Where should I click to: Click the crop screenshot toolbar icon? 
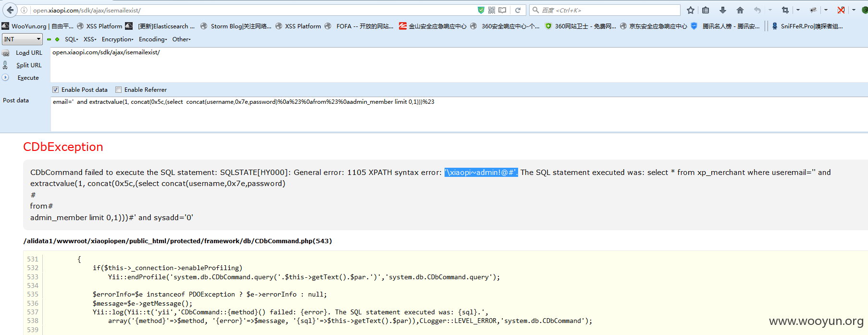[x=785, y=10]
